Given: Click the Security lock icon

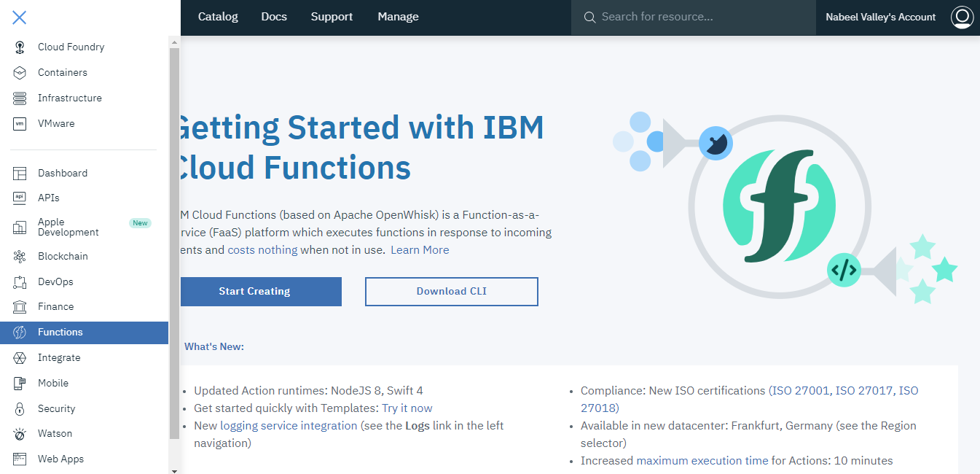Looking at the screenshot, I should coord(20,409).
